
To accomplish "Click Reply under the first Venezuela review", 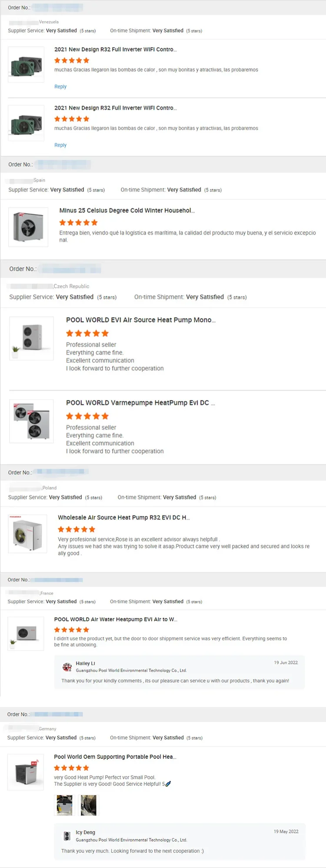I will (x=60, y=86).
